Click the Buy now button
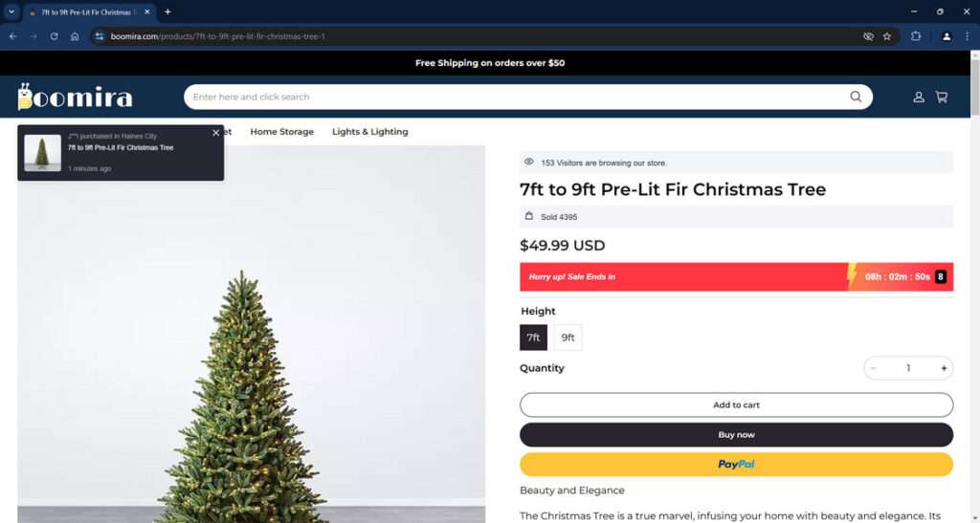The image size is (980, 523). point(736,435)
